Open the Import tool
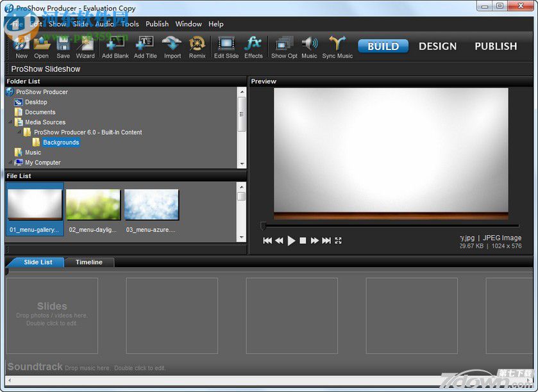This screenshot has height=392, width=538. [x=171, y=46]
